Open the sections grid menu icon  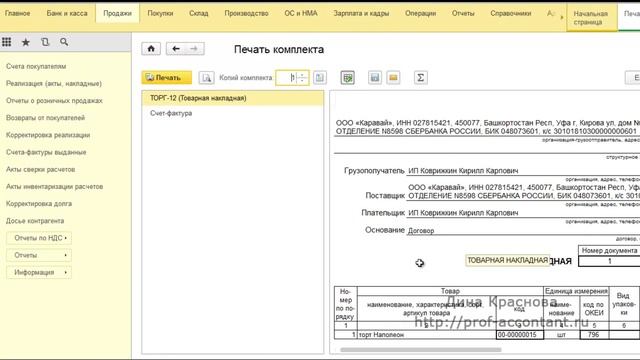(x=7, y=42)
